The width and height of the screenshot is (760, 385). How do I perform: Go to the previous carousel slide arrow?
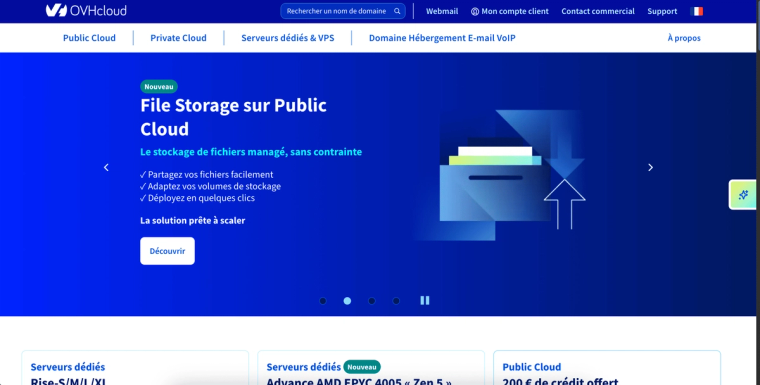point(106,167)
